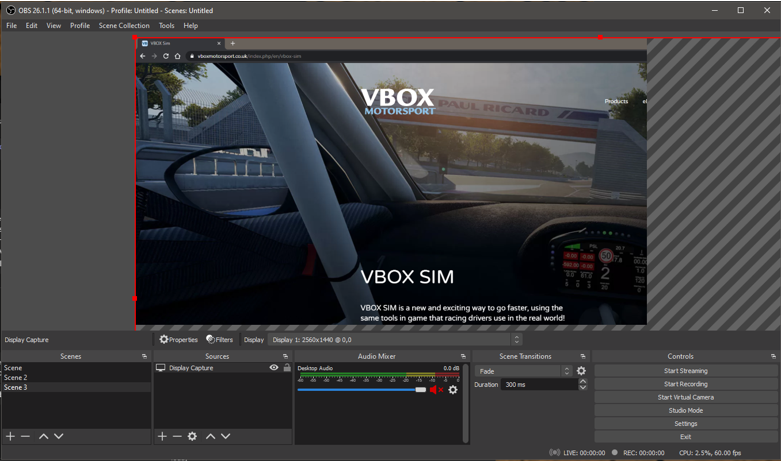Screen dimensions: 781x461
Task: Open source properties gear in Sources toolbar
Action: (192, 436)
